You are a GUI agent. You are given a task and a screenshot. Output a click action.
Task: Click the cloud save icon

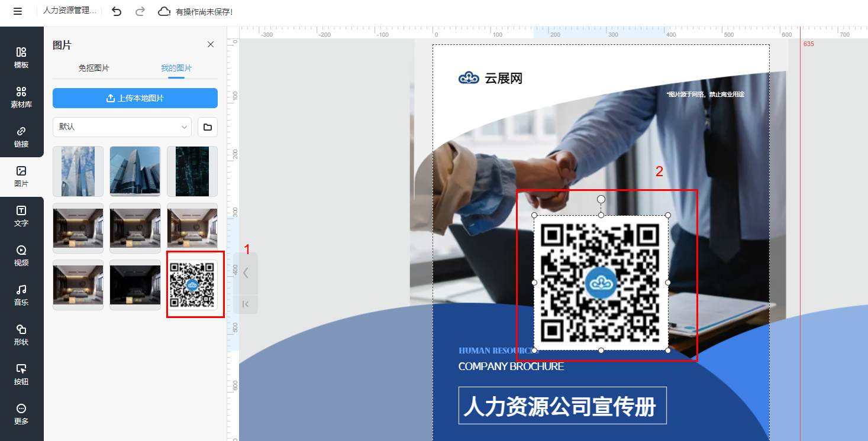(164, 12)
